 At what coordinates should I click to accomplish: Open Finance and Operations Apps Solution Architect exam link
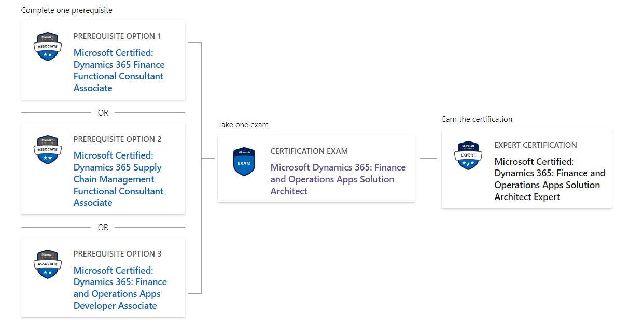[x=338, y=179]
